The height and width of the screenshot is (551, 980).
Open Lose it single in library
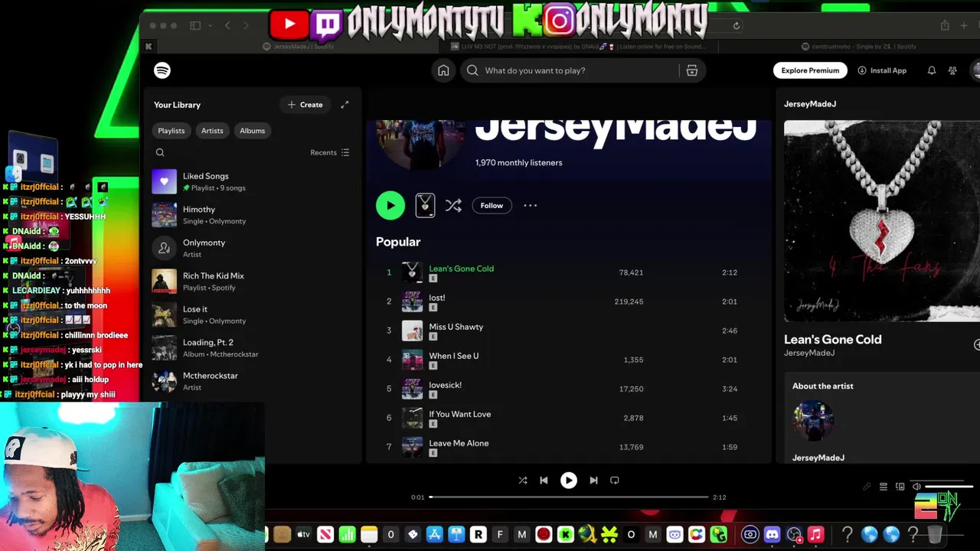pyautogui.click(x=250, y=315)
